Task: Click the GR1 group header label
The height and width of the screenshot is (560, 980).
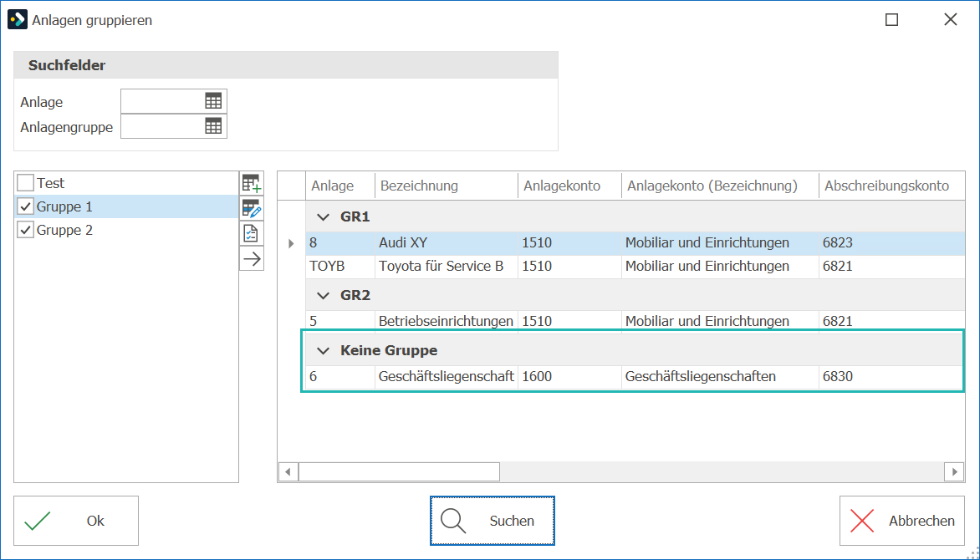Action: pyautogui.click(x=355, y=217)
